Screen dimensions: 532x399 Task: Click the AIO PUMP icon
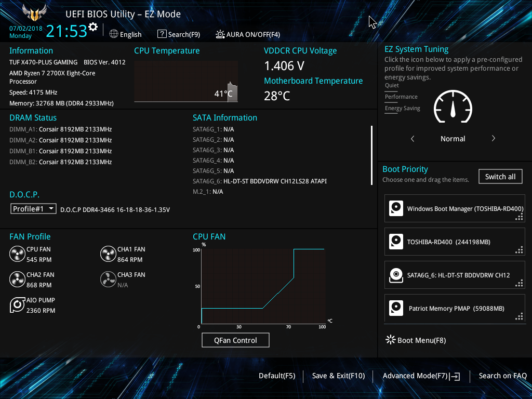17,305
